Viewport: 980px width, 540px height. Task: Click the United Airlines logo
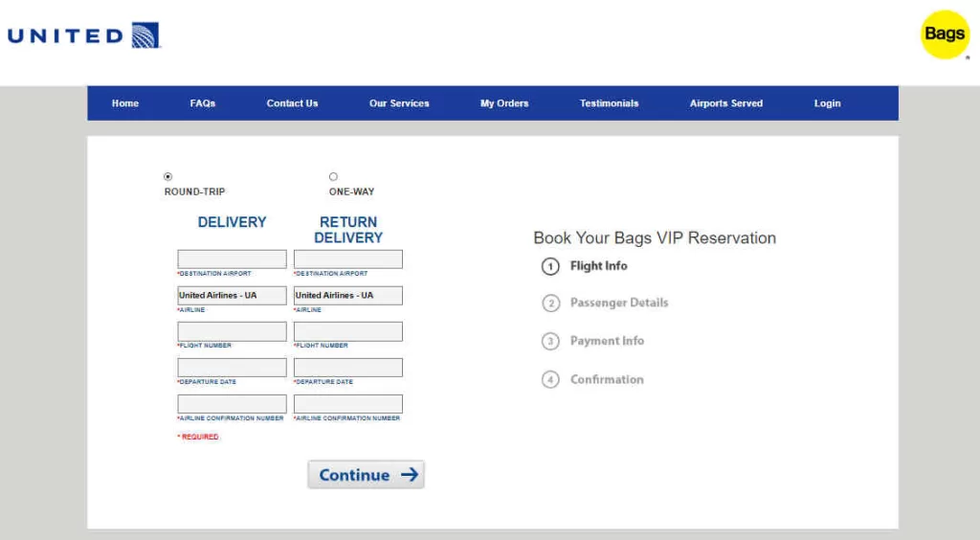(83, 36)
